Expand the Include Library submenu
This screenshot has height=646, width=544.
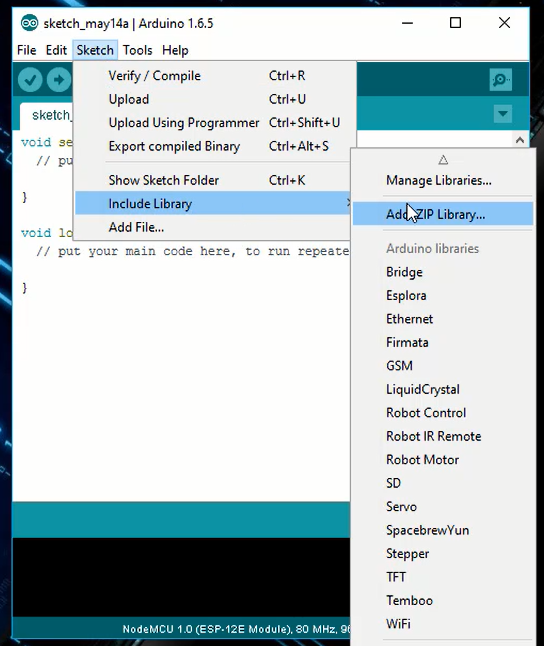(x=213, y=203)
